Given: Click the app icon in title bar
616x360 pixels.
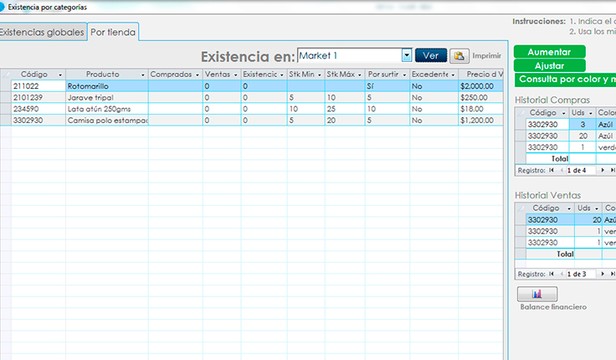Looking at the screenshot, I should click(2, 7).
